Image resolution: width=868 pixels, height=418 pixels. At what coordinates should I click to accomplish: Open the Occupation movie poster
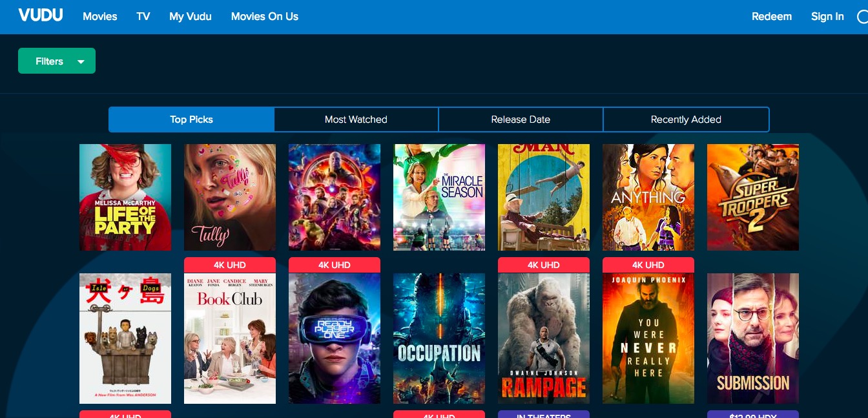[x=439, y=339]
